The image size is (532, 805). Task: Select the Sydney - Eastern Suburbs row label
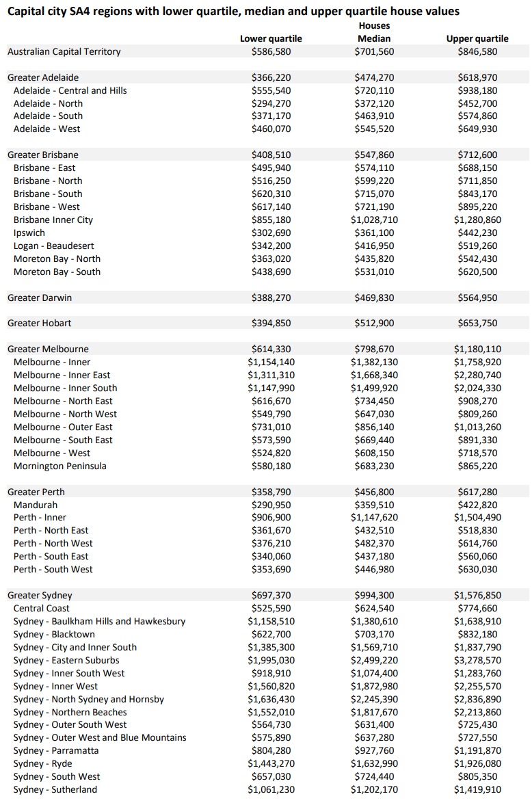[x=66, y=660]
